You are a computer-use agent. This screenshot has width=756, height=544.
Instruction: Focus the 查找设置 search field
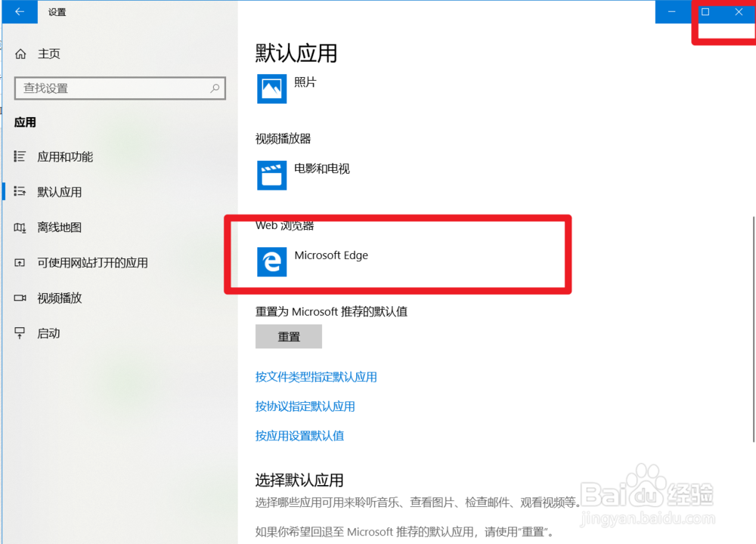(120, 88)
